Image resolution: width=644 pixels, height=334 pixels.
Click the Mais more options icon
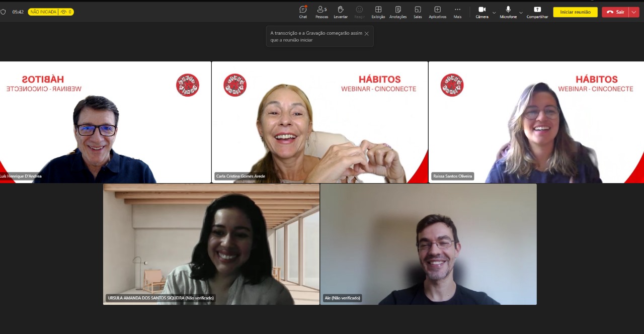[x=457, y=11]
